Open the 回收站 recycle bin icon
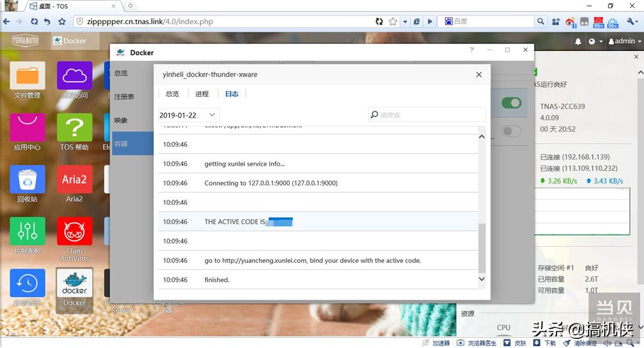This screenshot has height=348, width=644. [27, 179]
